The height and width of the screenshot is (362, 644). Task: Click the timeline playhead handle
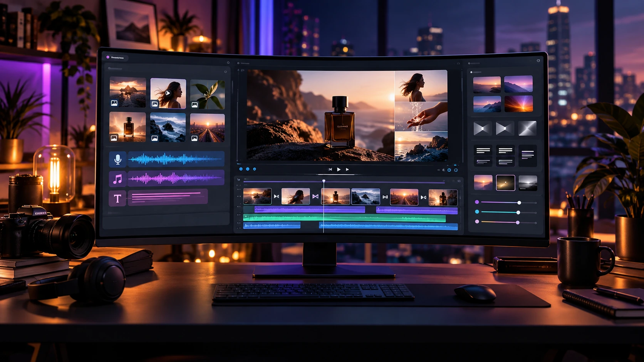click(x=324, y=181)
